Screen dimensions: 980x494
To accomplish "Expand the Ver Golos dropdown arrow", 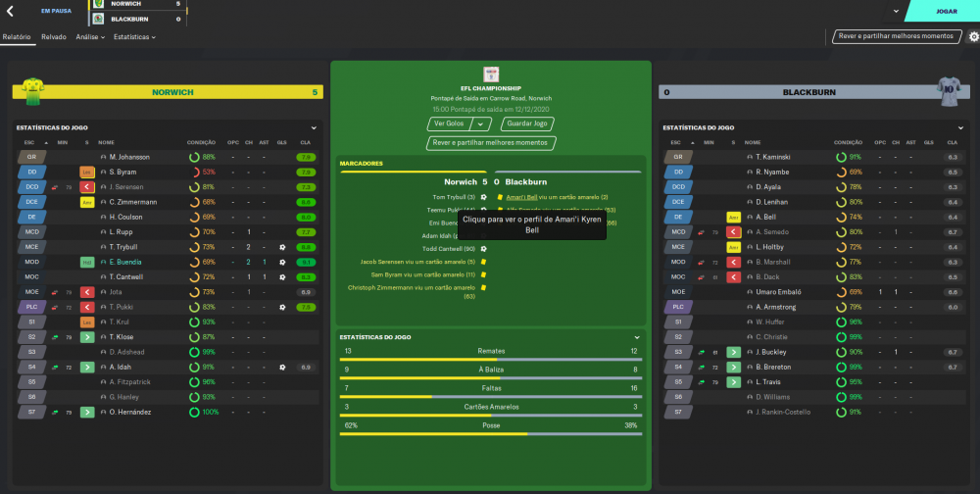I will [x=480, y=123].
